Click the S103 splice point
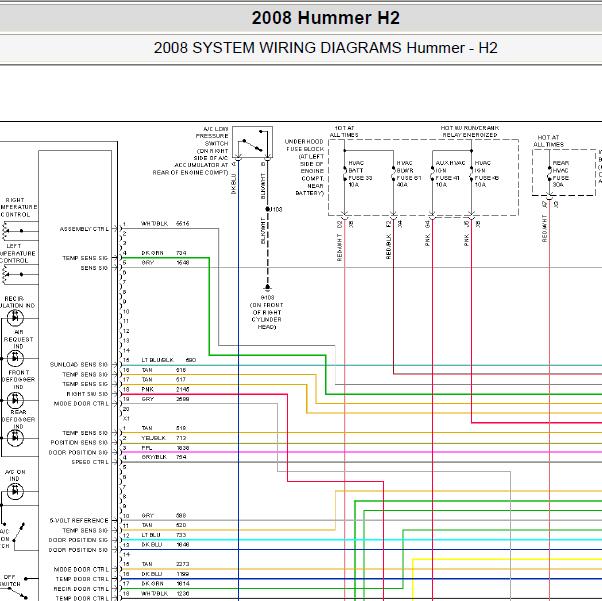 [268, 209]
